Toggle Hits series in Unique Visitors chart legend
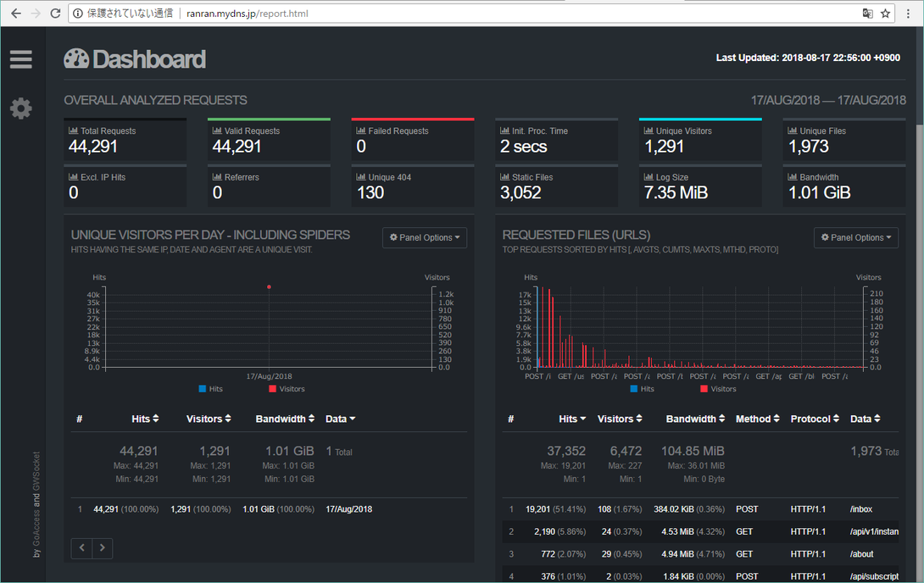The image size is (924, 583). (210, 389)
